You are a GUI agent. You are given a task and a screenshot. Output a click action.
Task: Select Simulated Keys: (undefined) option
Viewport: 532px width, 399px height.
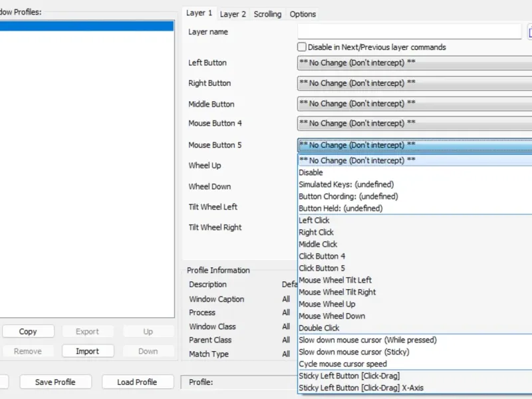coord(415,184)
